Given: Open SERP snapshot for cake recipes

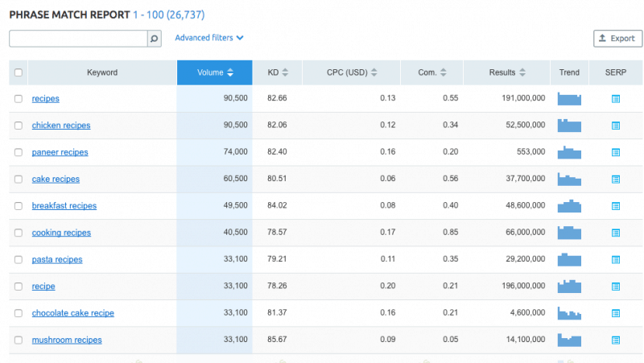Looking at the screenshot, I should click(x=615, y=179).
